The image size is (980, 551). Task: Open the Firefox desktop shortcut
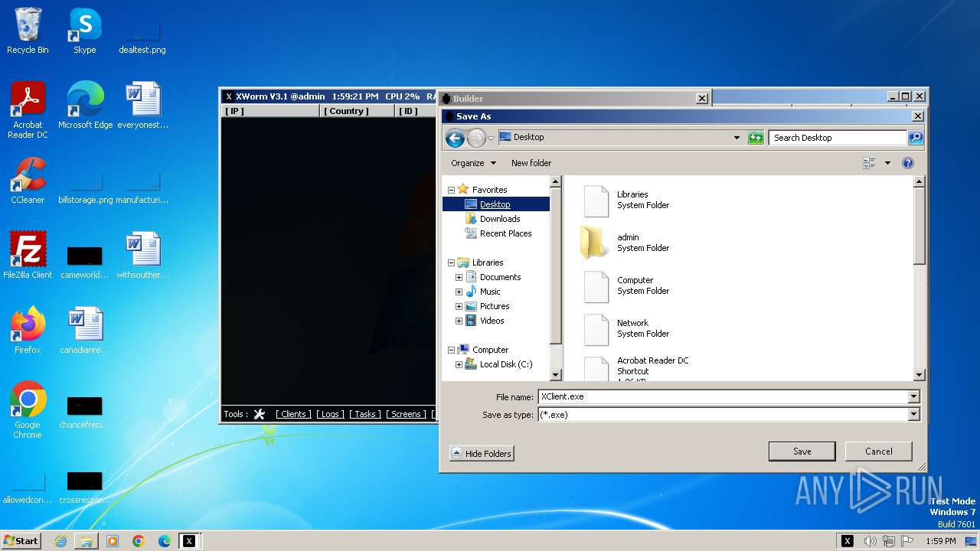pos(28,331)
